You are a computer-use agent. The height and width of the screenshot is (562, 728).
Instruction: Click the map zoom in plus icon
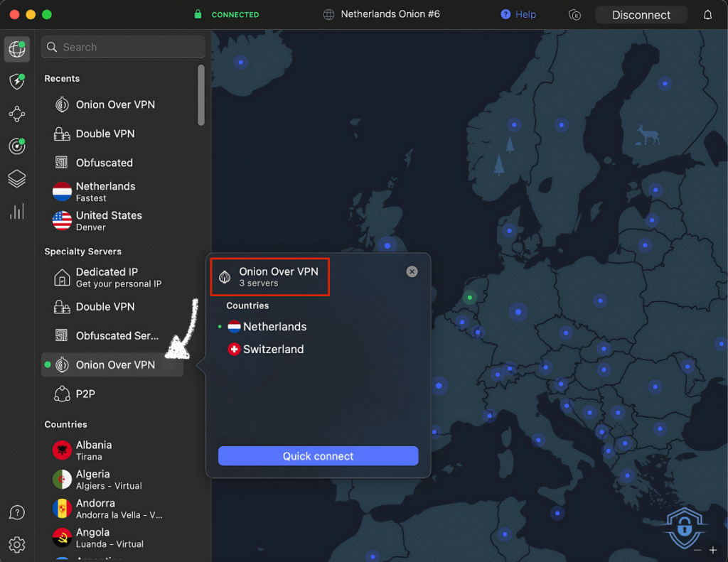pyautogui.click(x=712, y=550)
